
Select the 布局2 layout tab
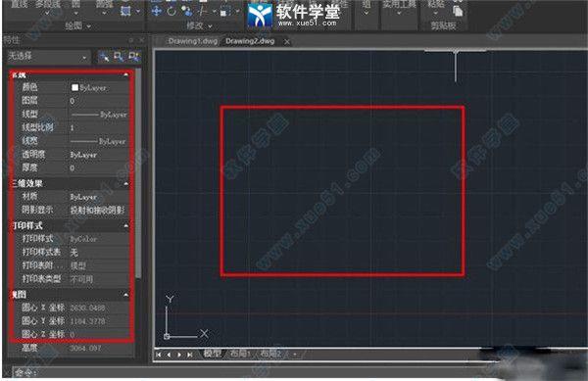[x=270, y=354]
